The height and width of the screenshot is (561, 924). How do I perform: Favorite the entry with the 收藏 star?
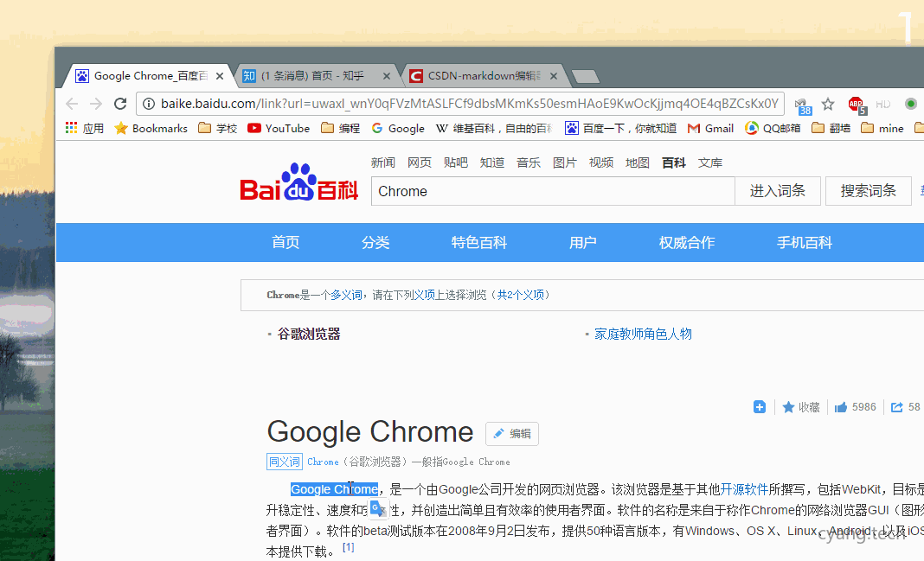click(x=799, y=406)
